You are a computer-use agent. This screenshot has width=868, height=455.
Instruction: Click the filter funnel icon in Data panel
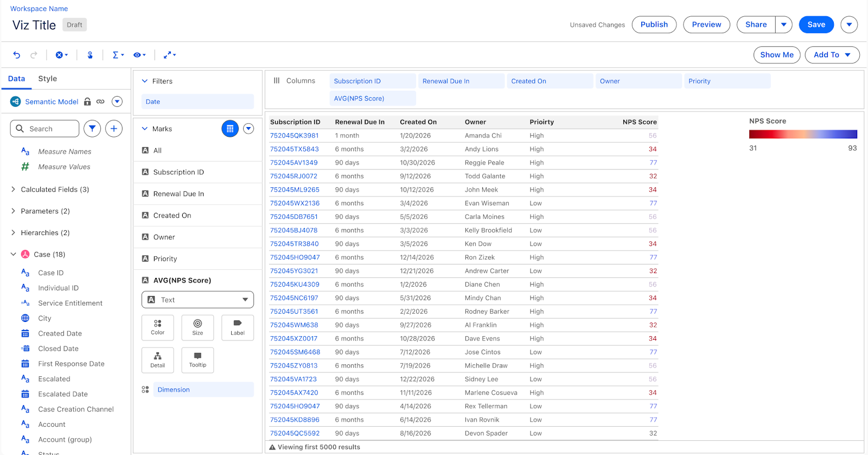click(x=92, y=129)
